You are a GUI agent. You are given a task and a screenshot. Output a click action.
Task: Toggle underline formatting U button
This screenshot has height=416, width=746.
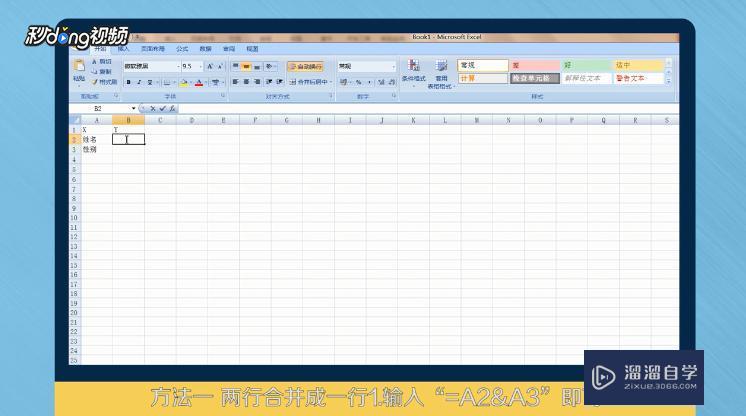[149, 82]
